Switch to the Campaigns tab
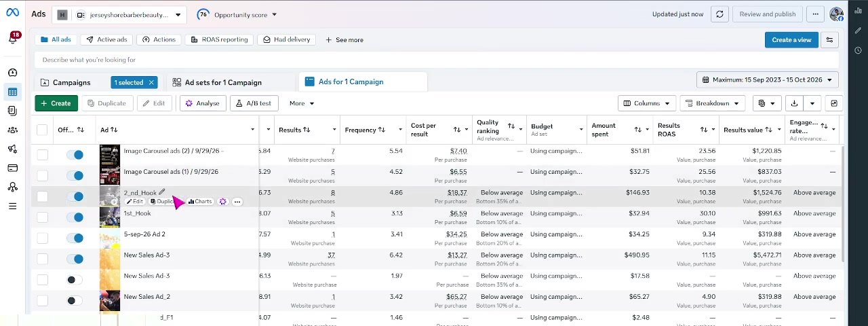This screenshot has height=326, width=868. click(71, 82)
